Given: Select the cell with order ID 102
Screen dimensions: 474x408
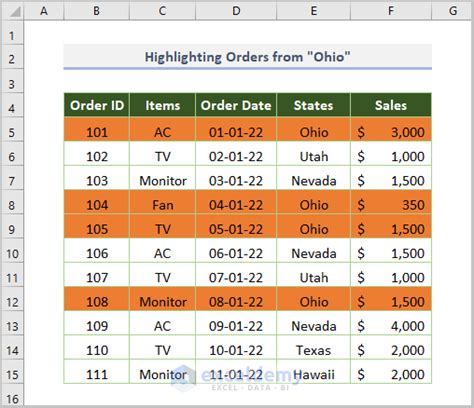Looking at the screenshot, I should pos(97,154).
